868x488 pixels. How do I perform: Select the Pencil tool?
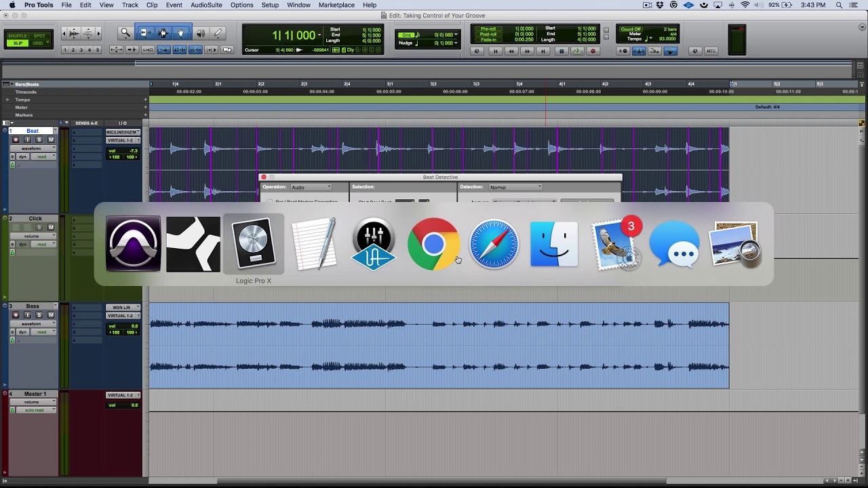(218, 33)
